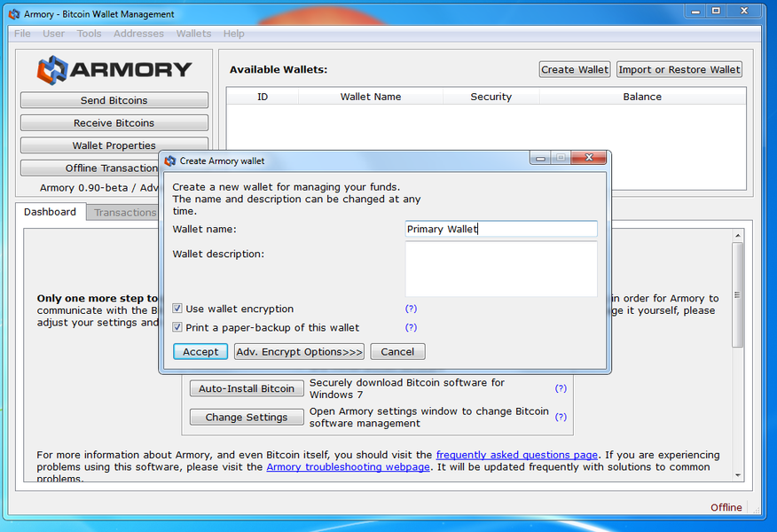Sort by the Wallet Name column header

pos(371,97)
